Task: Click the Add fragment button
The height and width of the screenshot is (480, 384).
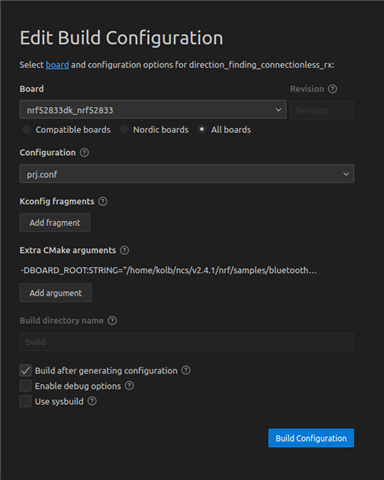Action: point(55,223)
